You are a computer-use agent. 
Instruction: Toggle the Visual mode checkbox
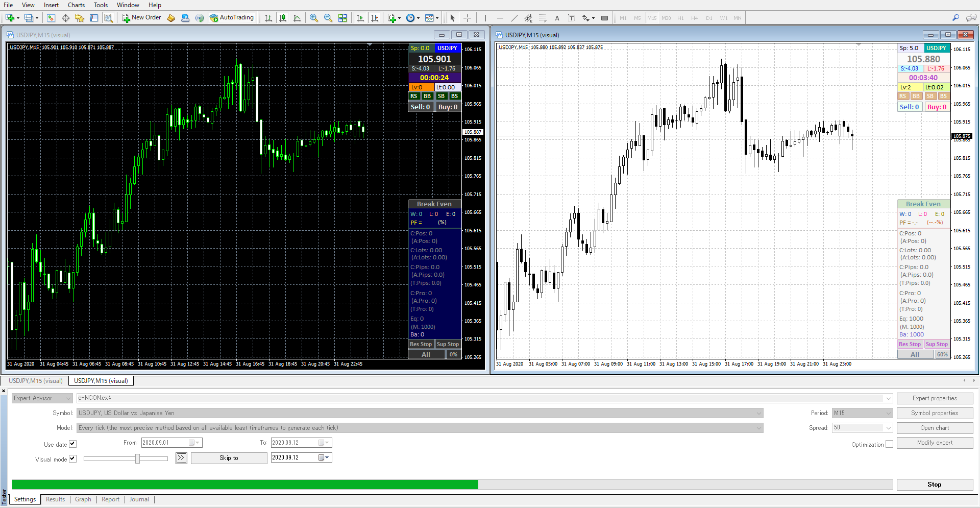pyautogui.click(x=72, y=458)
